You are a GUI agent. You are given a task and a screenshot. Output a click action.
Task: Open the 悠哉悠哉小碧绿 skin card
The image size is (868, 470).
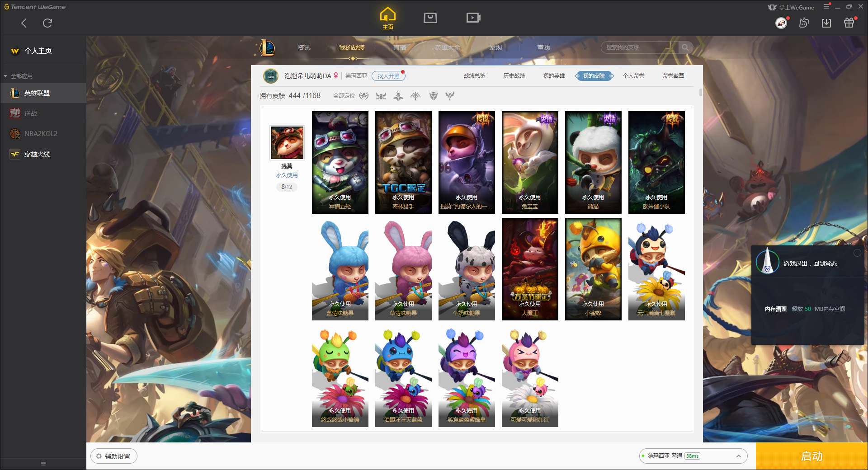coord(340,376)
